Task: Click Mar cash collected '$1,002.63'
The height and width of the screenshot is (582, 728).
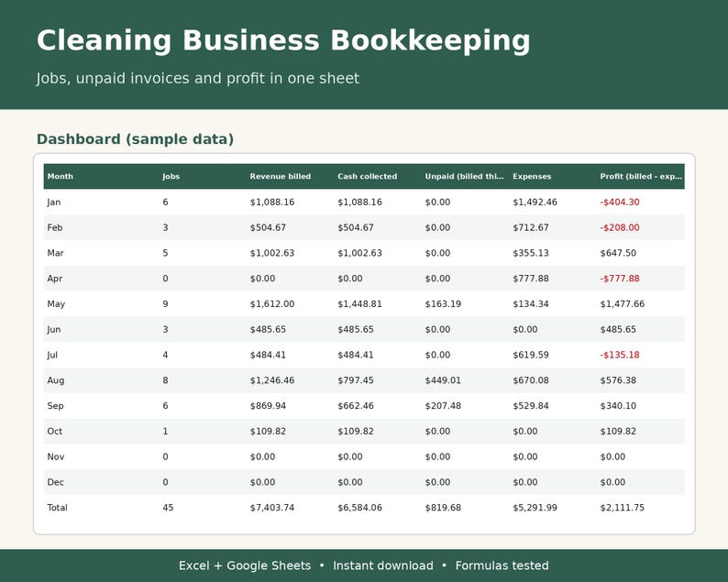Action: (359, 253)
